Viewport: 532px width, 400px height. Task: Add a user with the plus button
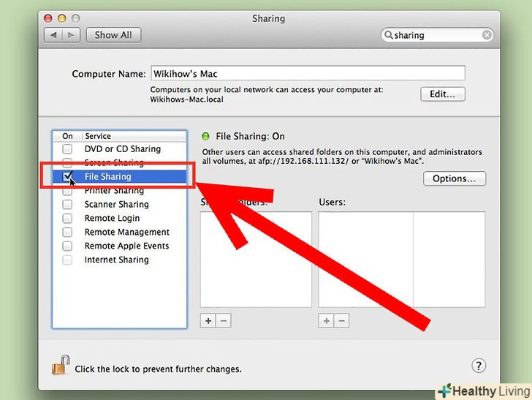(x=327, y=320)
